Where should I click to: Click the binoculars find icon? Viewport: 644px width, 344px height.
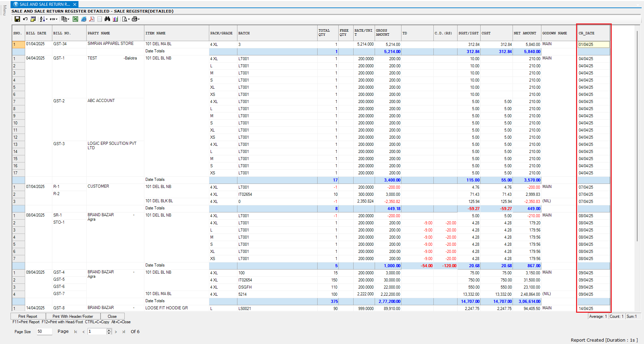[107, 19]
